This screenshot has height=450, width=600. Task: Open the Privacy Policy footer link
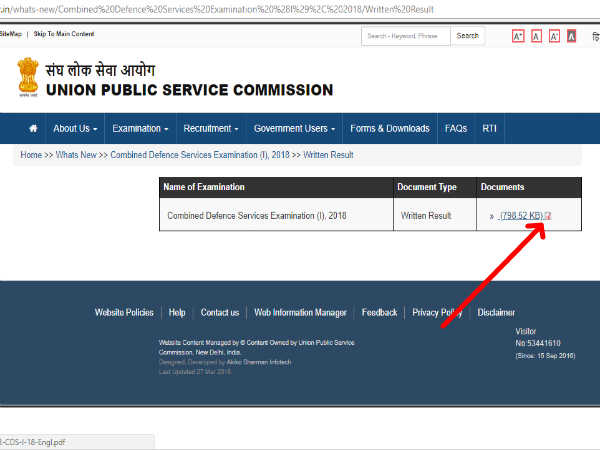tap(437, 313)
